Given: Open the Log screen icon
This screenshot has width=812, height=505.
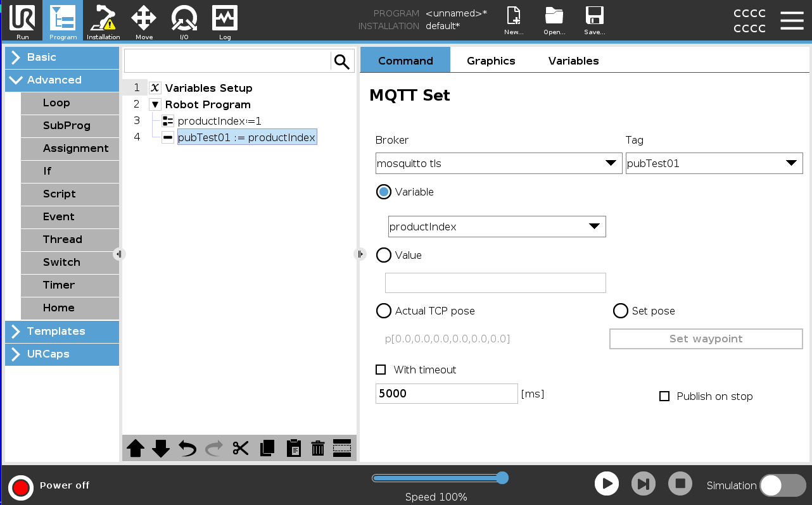Looking at the screenshot, I should coord(225,21).
